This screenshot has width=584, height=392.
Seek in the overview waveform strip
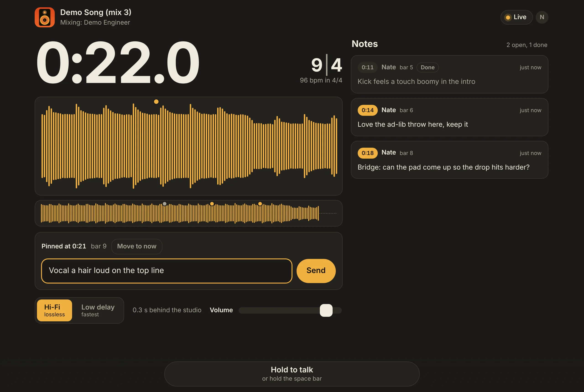point(188,213)
